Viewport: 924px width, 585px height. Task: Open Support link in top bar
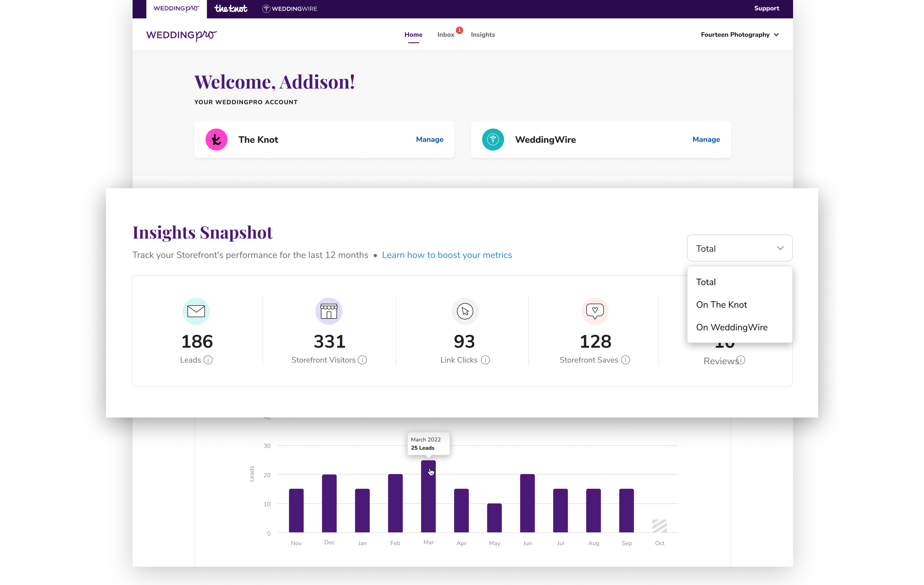(x=766, y=8)
